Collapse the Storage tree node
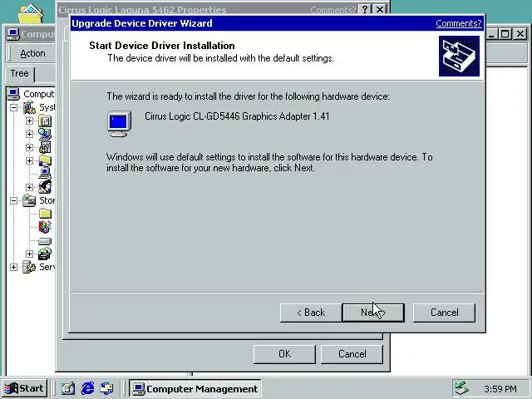 (x=13, y=201)
